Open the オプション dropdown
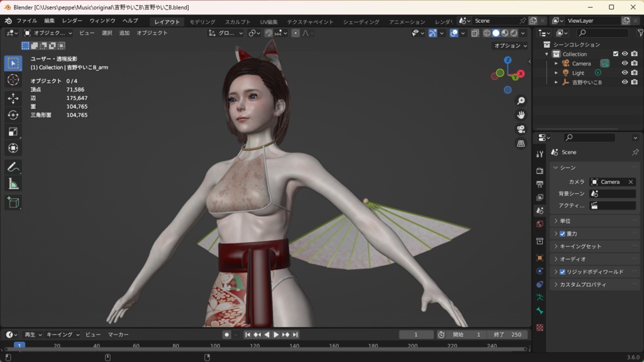This screenshot has height=362, width=644. (x=510, y=45)
